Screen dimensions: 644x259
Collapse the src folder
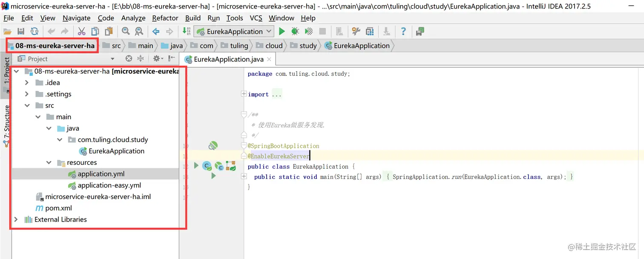point(27,106)
